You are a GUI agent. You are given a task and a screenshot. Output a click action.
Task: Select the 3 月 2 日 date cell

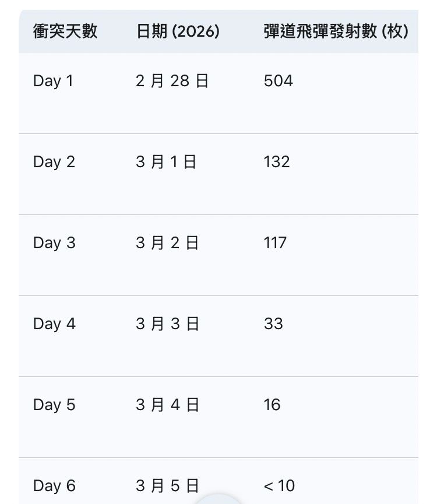tap(167, 243)
